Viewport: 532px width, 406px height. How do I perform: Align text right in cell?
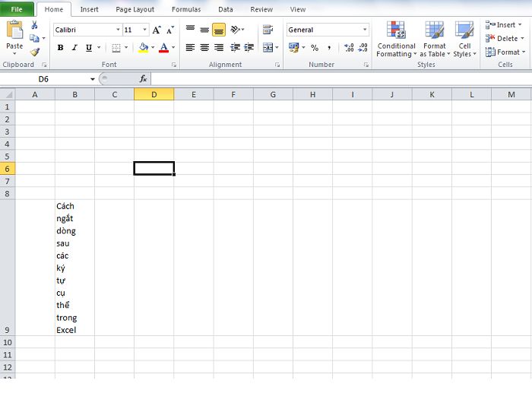tap(219, 48)
